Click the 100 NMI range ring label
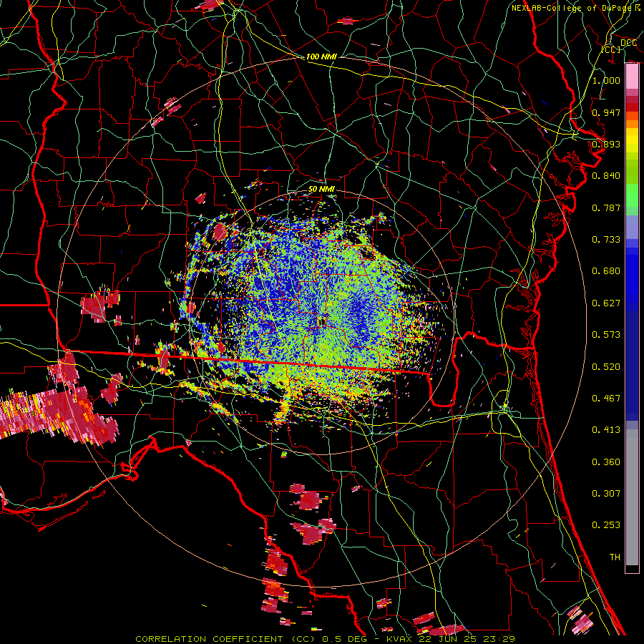The width and height of the screenshot is (644, 644). [321, 57]
